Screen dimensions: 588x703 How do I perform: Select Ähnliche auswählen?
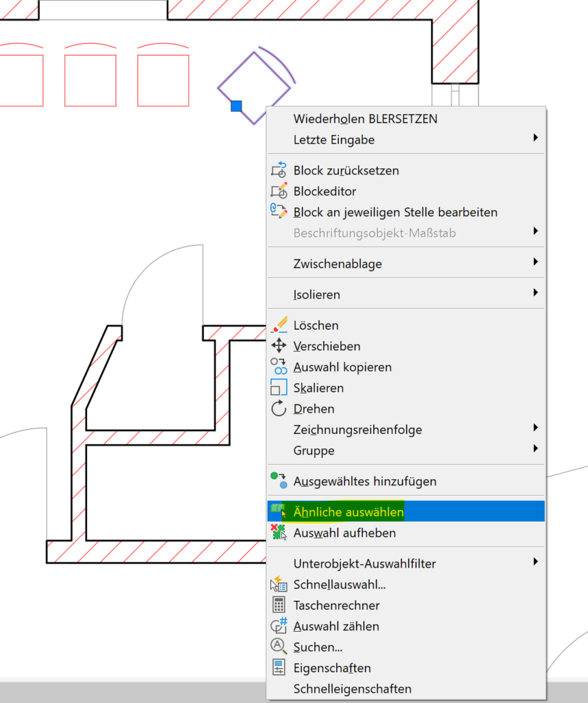pos(406,511)
